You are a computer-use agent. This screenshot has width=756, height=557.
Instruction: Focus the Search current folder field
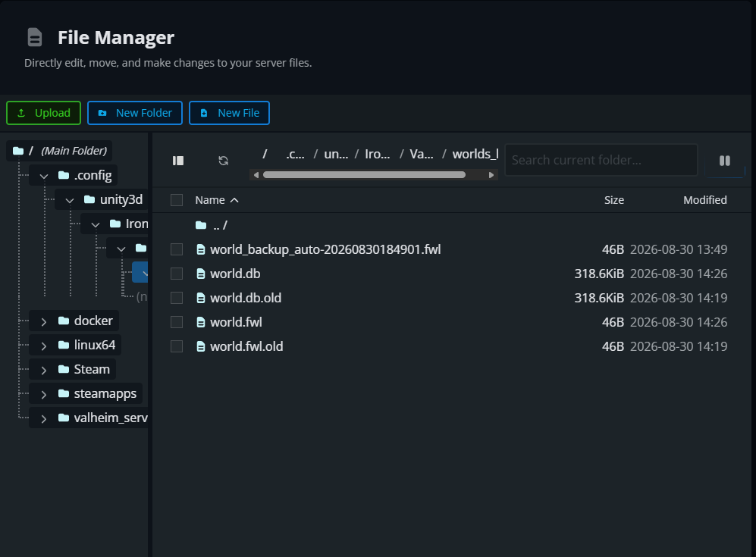point(601,160)
